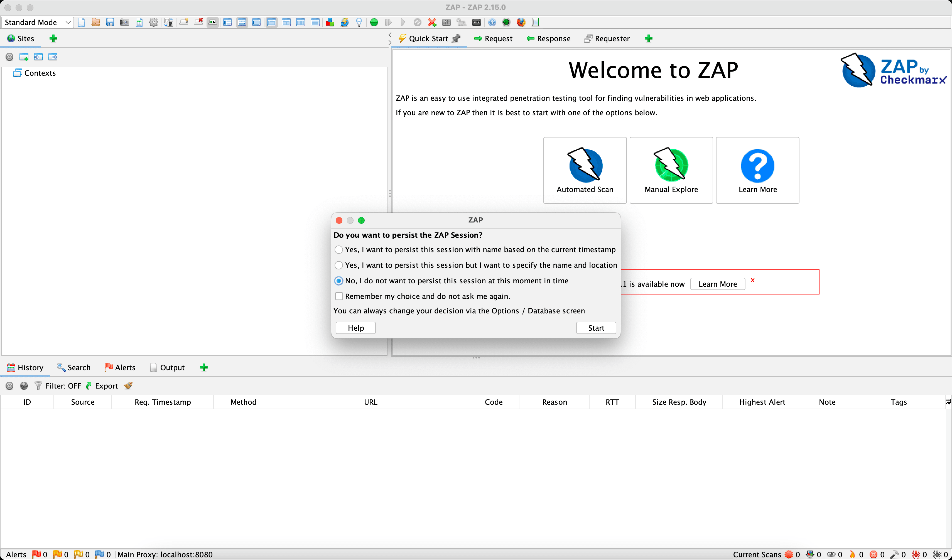Screen dimensions: 952x560
Task: Click the red X custom breakpoint icon
Action: pyautogui.click(x=432, y=22)
